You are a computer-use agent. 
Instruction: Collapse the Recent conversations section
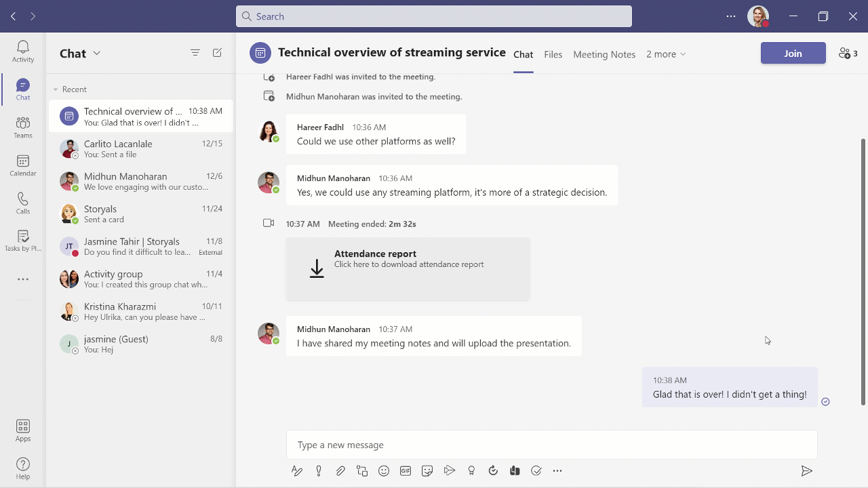tap(56, 89)
